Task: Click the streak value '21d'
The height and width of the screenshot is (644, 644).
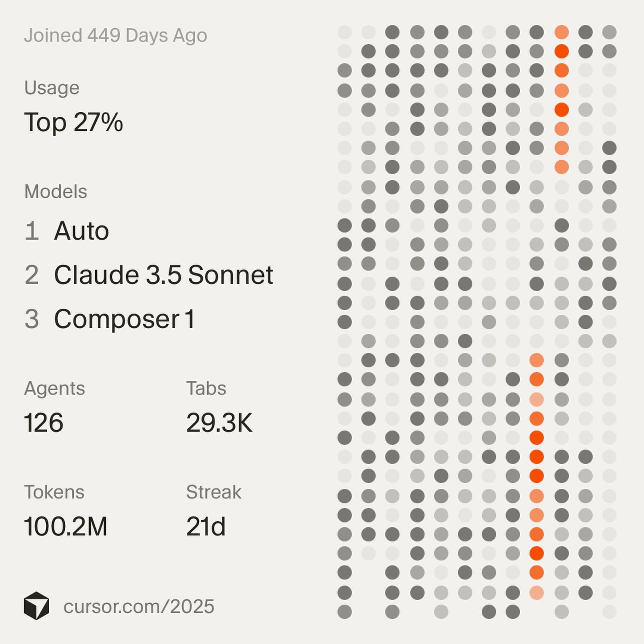Action: (206, 527)
